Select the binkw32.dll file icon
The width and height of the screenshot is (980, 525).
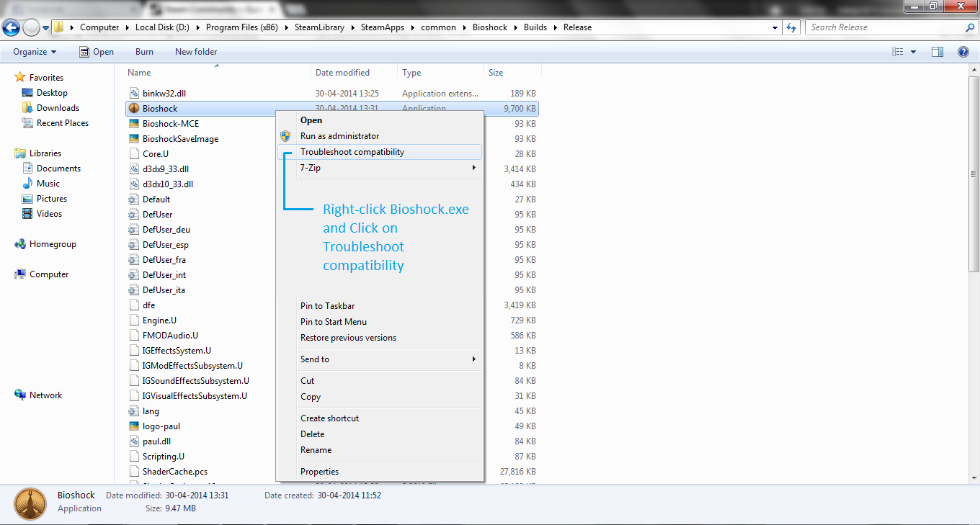[x=134, y=94]
